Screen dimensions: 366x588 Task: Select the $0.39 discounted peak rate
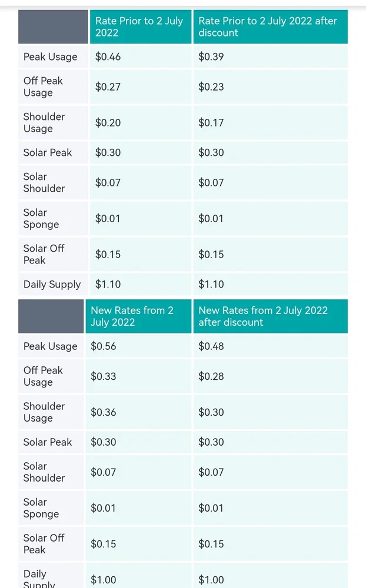211,57
